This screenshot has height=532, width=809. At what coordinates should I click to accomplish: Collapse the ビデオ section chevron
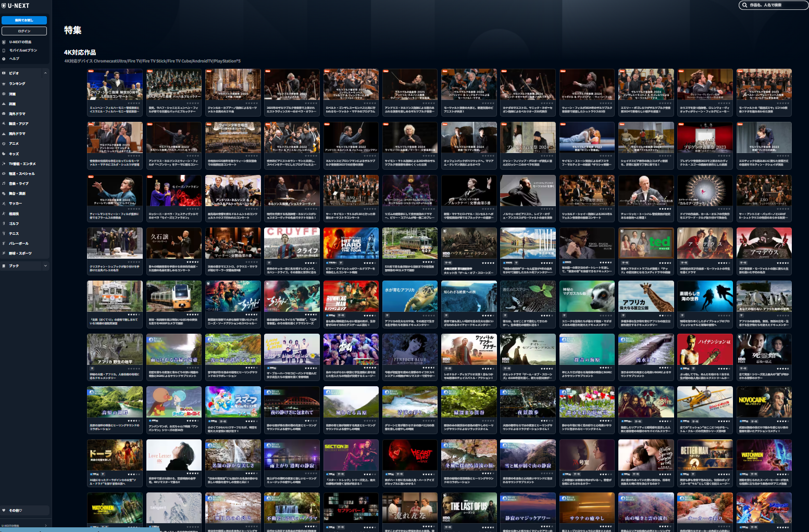pos(45,73)
